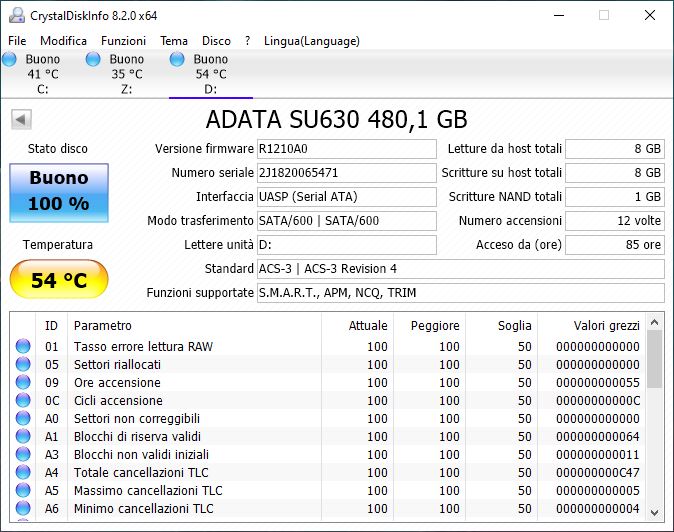The image size is (674, 532).
Task: Select the Totale cancellazioni TLC parameter name
Action: pos(141,473)
